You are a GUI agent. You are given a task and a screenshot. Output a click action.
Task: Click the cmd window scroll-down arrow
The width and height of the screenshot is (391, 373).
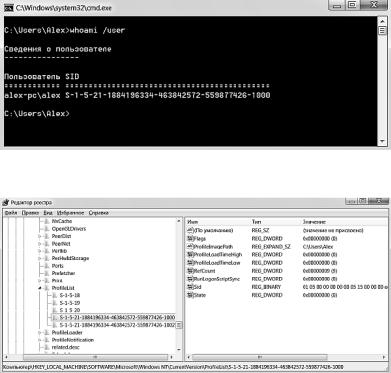(382, 141)
